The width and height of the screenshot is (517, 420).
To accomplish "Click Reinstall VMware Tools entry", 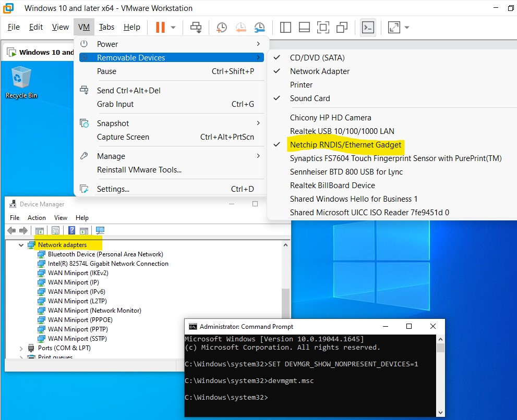I will [x=172, y=170].
